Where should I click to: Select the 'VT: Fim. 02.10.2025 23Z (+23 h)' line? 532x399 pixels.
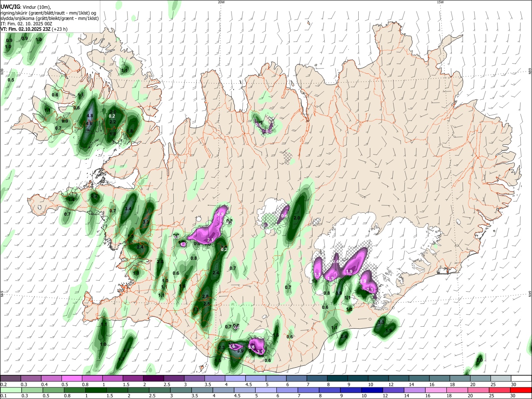[x=34, y=29]
